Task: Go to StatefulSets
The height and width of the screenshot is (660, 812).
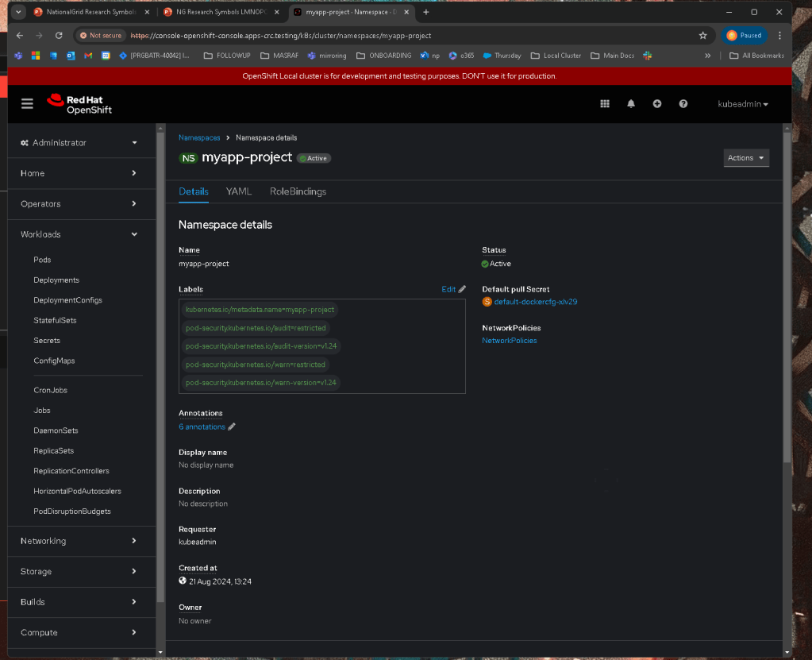Action: pyautogui.click(x=55, y=320)
